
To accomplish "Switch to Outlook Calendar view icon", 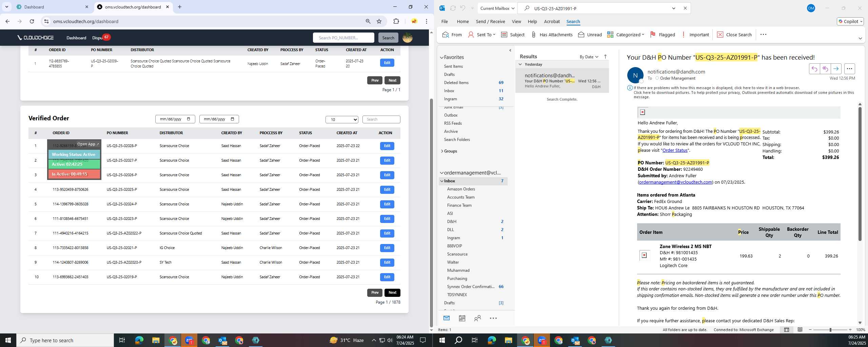I will click(462, 318).
